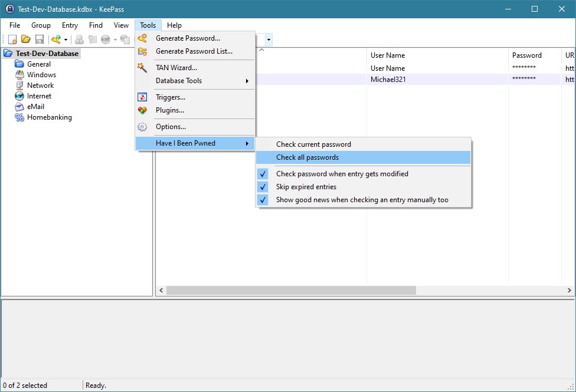Screen dimensions: 576x392
Task: Click the Add Entry key icon
Action: coord(56,39)
